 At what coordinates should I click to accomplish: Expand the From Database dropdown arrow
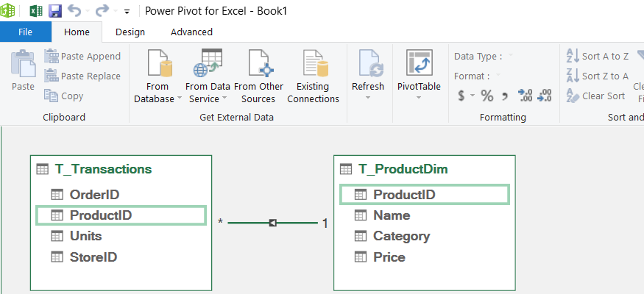180,98
